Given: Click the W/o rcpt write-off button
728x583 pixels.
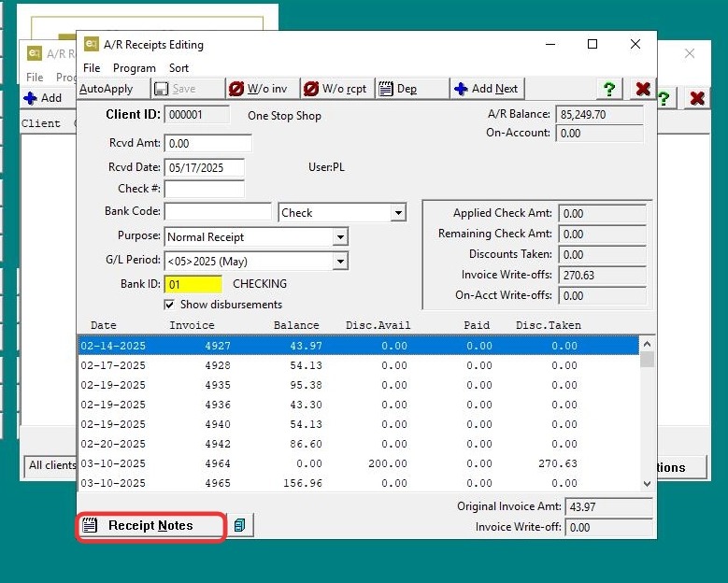Looking at the screenshot, I should pos(338,89).
